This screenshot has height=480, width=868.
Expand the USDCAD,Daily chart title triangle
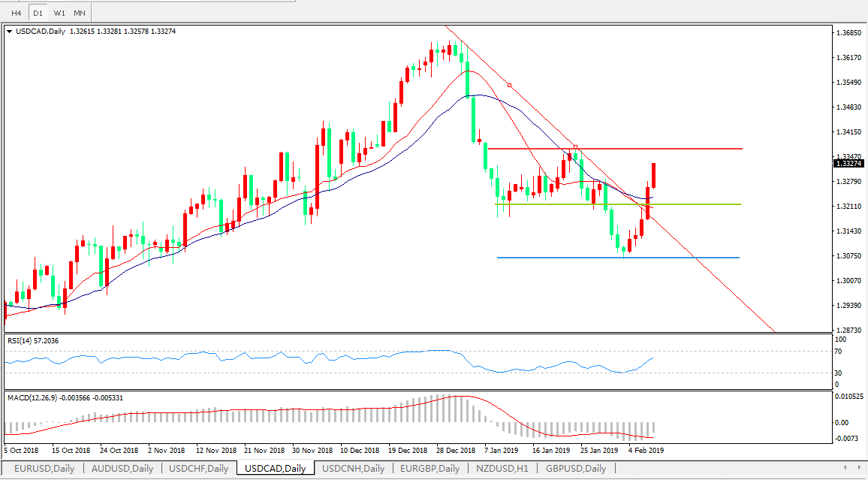click(x=9, y=32)
